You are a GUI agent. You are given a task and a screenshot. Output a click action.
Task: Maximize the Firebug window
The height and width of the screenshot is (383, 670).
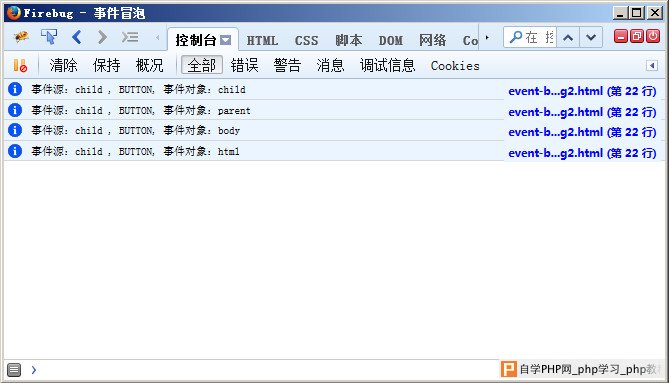637,12
